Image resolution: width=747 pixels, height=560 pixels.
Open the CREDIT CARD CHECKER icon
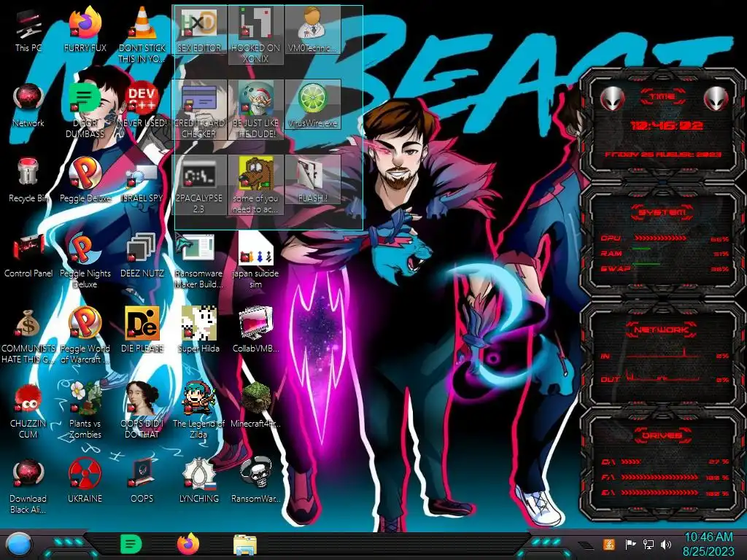click(x=199, y=109)
